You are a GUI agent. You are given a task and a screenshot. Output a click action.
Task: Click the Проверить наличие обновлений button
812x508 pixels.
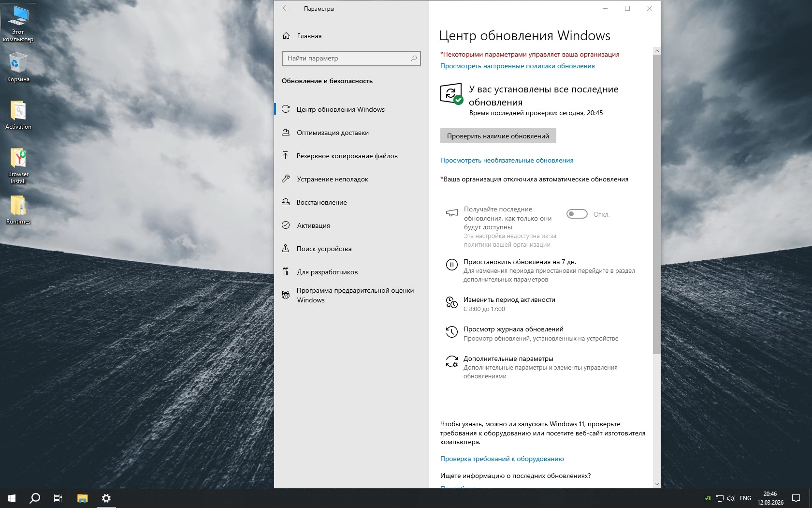click(498, 136)
